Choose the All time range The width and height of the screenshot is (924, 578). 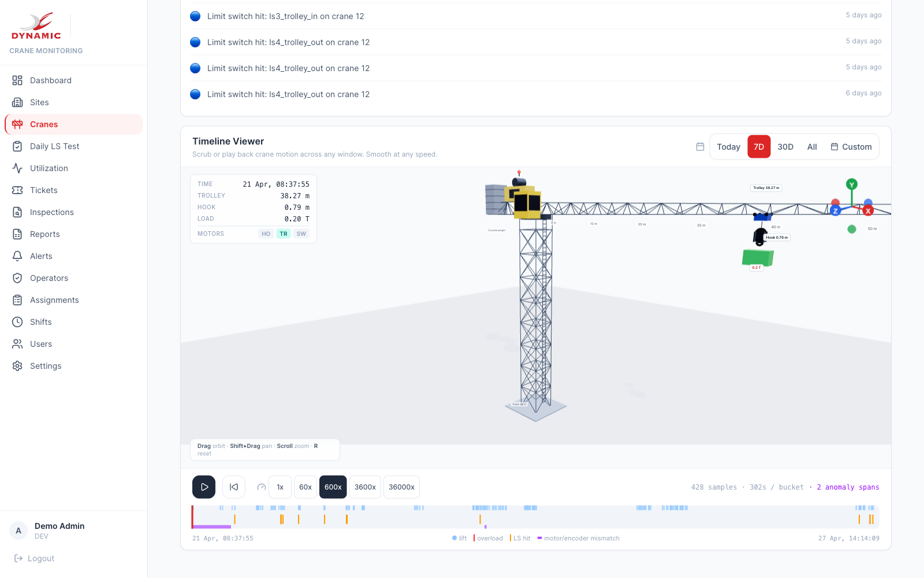pyautogui.click(x=812, y=147)
